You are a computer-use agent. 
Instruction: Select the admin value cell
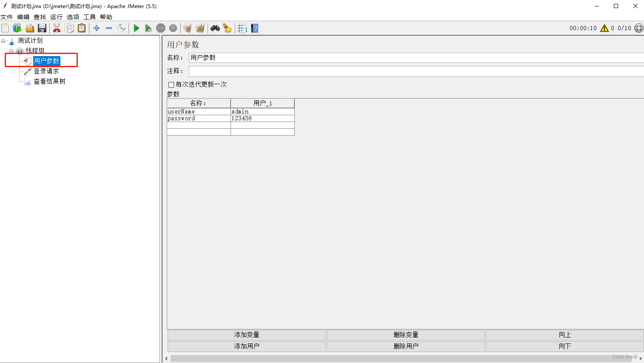click(x=262, y=112)
